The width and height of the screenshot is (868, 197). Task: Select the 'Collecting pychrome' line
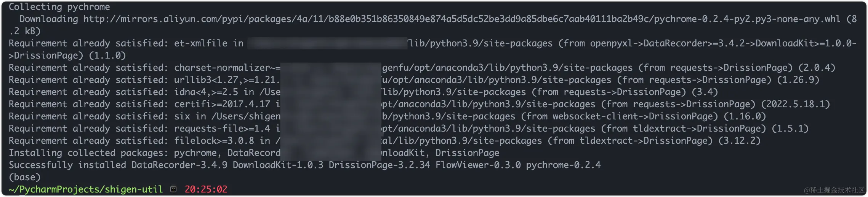59,7
